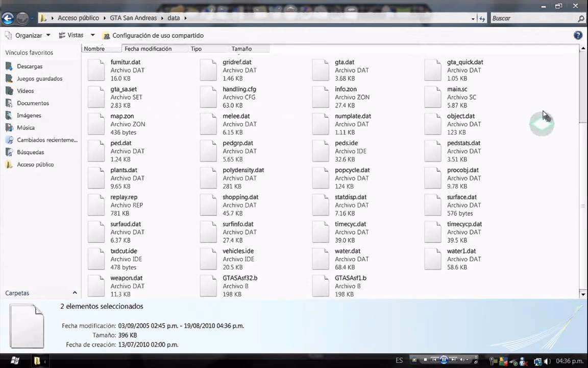The height and width of the screenshot is (368, 588).
Task: Select the popcycle.dat file name
Action: point(352,170)
